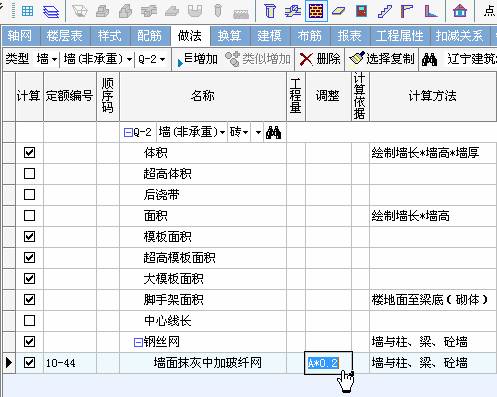Image resolution: width=497 pixels, height=397 pixels.
Task: Open the grid table icon
Action: pyautogui.click(x=27, y=11)
